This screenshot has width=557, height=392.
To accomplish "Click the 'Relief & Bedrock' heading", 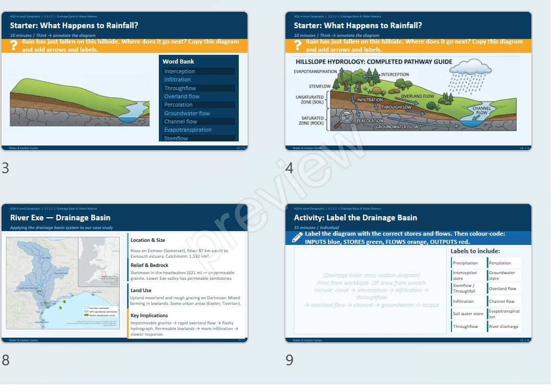I will [x=150, y=265].
